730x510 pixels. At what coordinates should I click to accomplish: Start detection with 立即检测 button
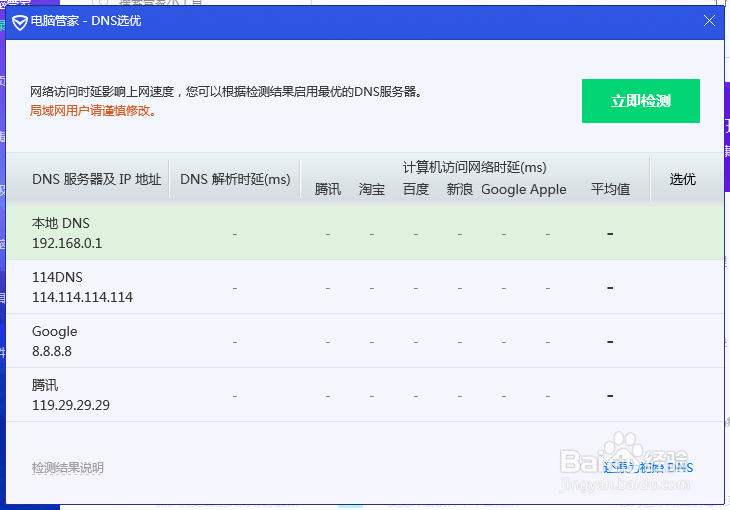click(641, 101)
